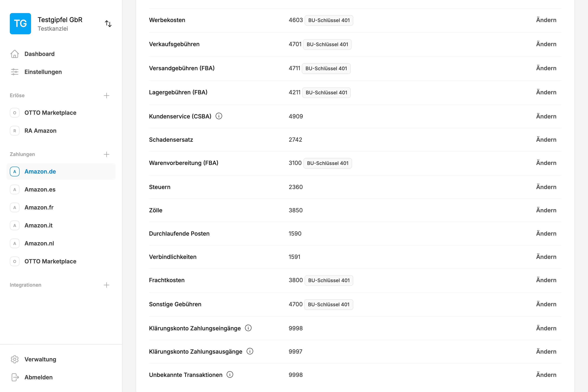588x392 pixels.
Task: Click Ändern next to Werbekosten
Action: [546, 20]
